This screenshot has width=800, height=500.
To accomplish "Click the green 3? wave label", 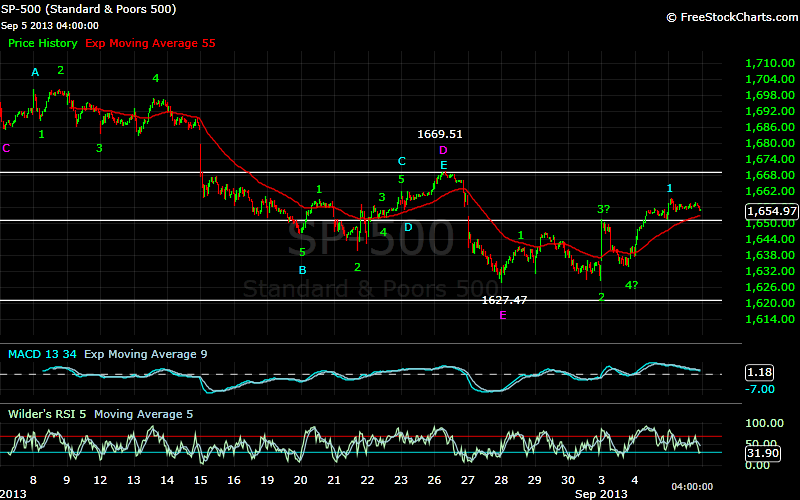I will point(604,209).
